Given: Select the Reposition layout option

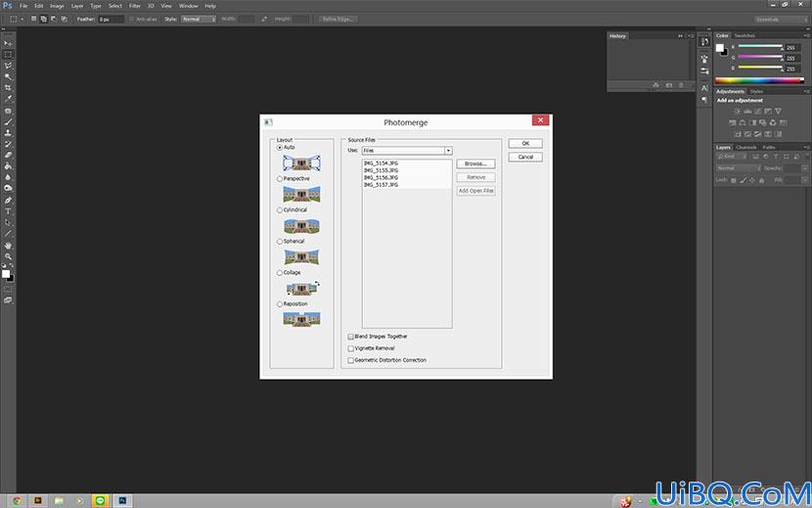Looking at the screenshot, I should click(280, 304).
